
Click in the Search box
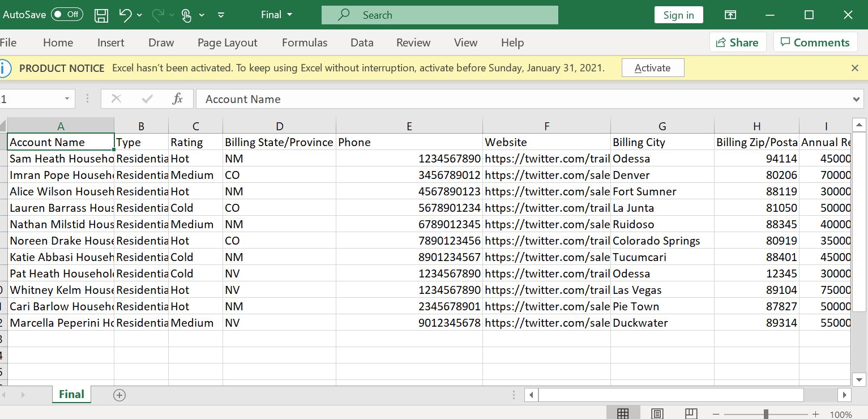click(439, 15)
